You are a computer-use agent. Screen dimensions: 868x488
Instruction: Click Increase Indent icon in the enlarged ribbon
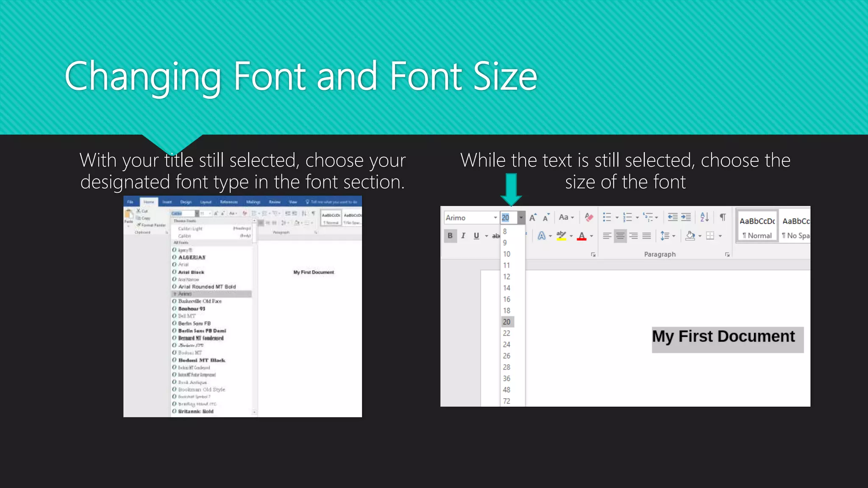[x=686, y=217]
